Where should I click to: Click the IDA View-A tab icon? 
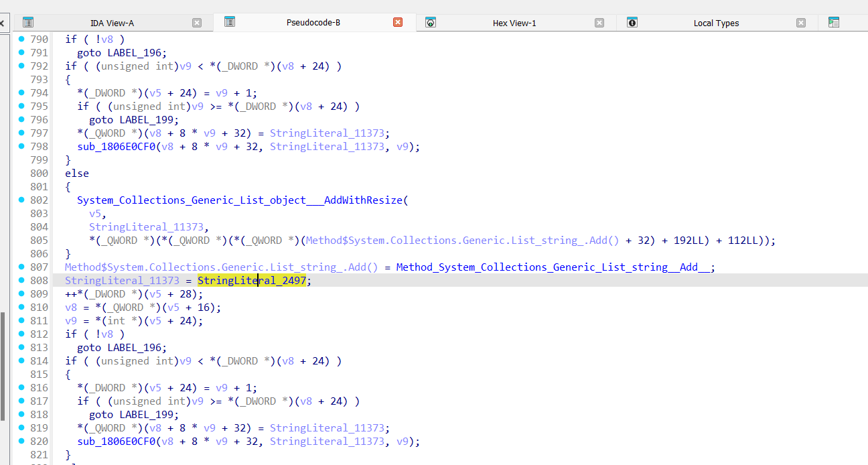click(x=28, y=23)
